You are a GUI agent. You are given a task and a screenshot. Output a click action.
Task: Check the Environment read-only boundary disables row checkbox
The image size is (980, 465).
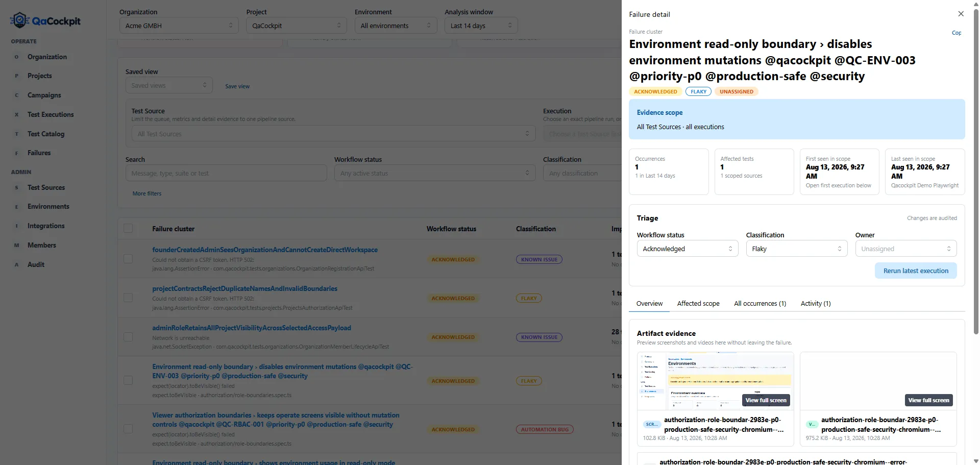pyautogui.click(x=128, y=380)
